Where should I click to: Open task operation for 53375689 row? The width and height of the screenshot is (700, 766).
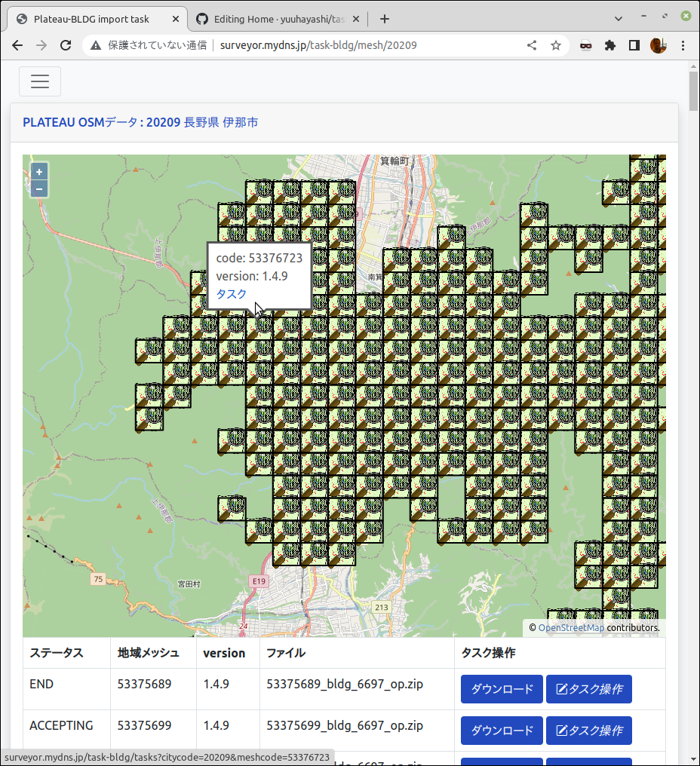coord(588,689)
